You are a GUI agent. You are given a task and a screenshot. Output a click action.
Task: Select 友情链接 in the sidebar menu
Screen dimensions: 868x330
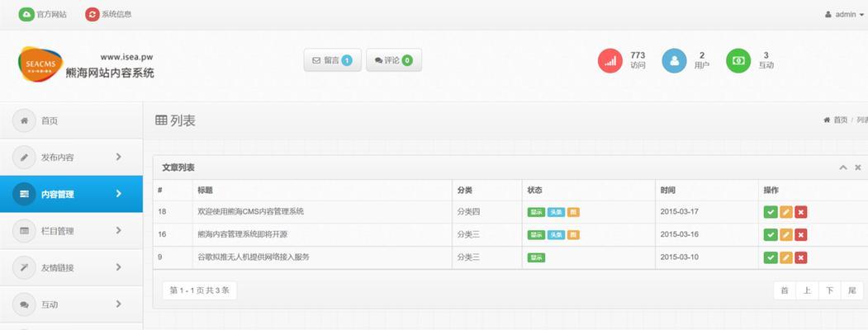[x=71, y=267]
